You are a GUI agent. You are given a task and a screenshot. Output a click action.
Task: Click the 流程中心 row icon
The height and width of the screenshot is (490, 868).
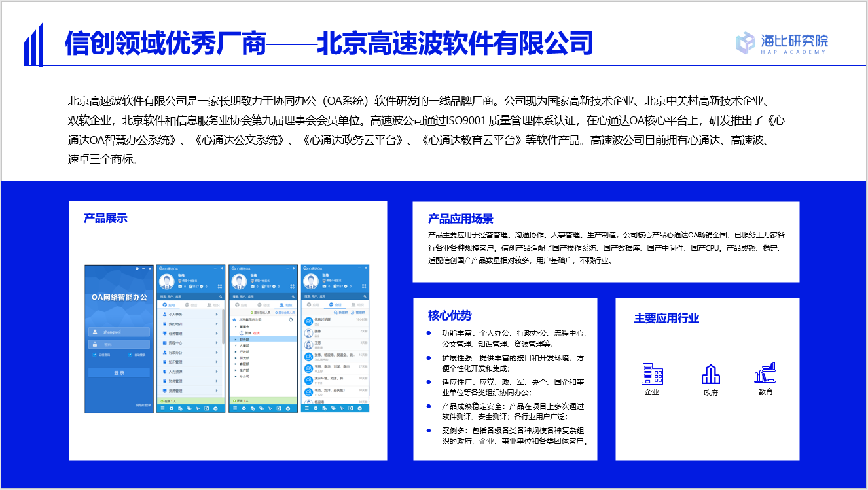point(164,343)
